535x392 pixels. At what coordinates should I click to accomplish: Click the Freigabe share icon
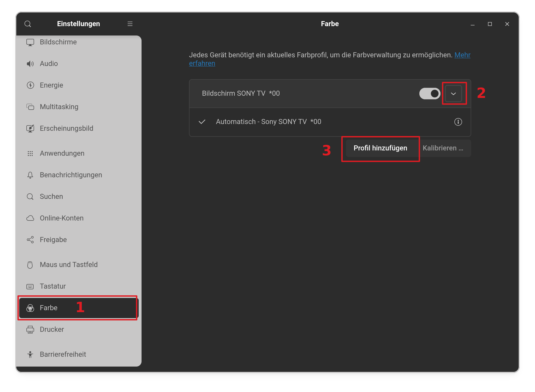point(30,240)
